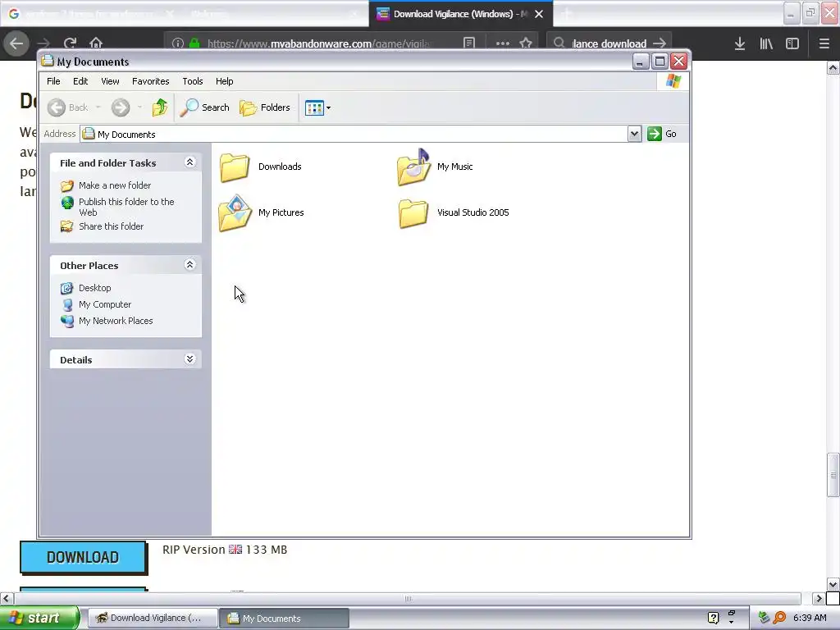Collapse the File and Folder Tasks panel

point(189,162)
